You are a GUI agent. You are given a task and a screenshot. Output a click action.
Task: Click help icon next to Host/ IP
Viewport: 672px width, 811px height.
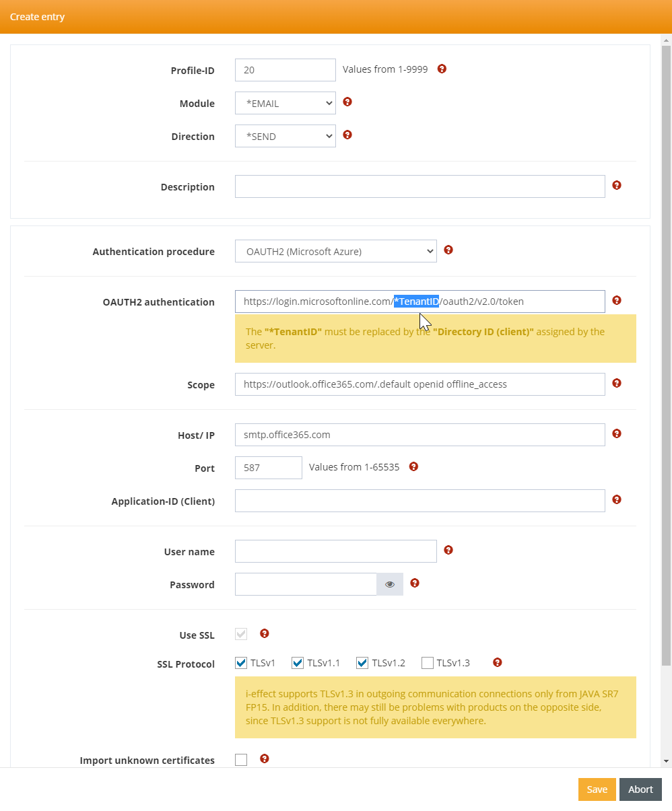(617, 433)
